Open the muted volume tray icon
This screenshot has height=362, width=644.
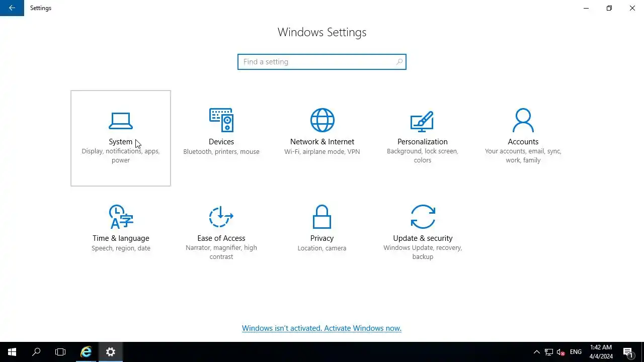[x=561, y=352]
